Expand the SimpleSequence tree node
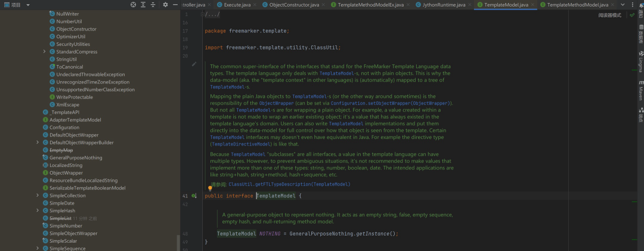Image resolution: width=644 pixels, height=251 pixels. coord(38,249)
